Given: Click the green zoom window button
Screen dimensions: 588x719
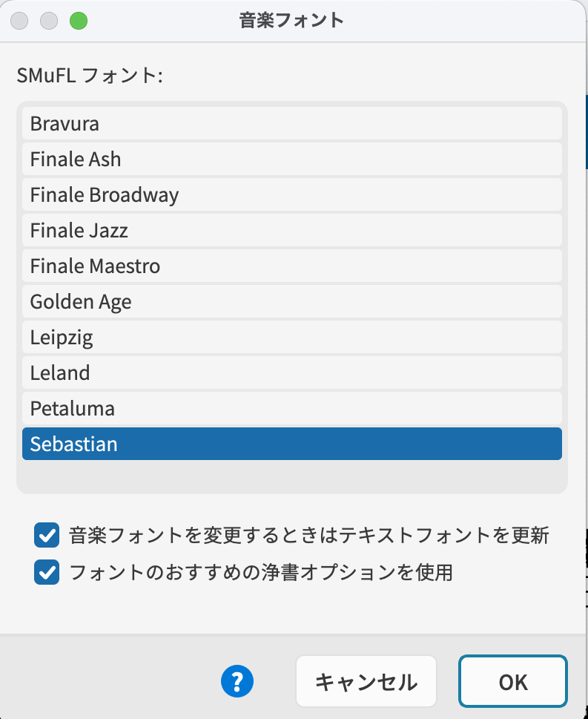Looking at the screenshot, I should pyautogui.click(x=78, y=20).
